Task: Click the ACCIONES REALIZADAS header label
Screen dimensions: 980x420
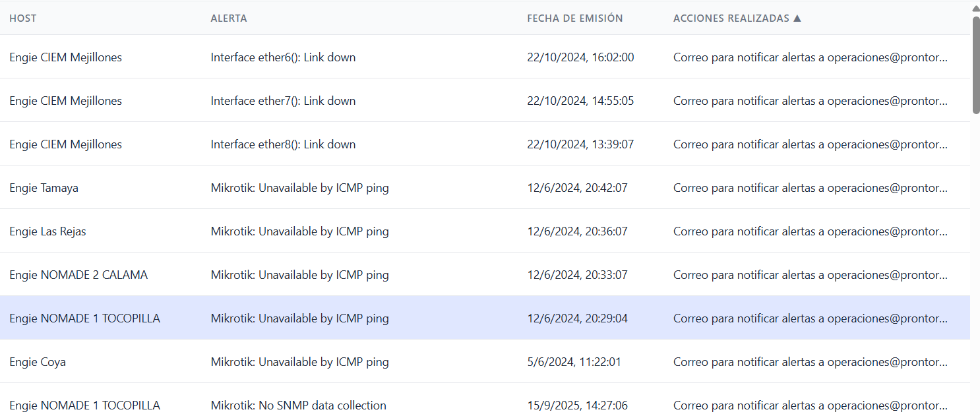Action: pyautogui.click(x=731, y=18)
